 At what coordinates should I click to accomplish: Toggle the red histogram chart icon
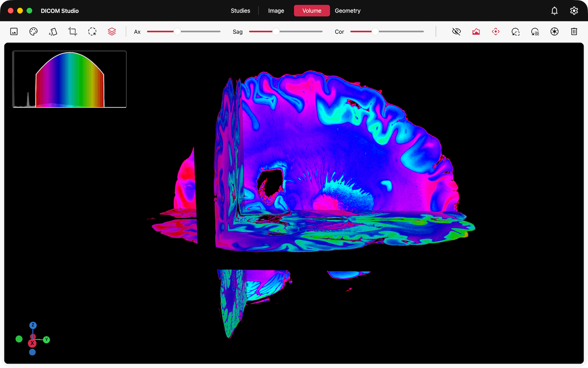pos(476,32)
